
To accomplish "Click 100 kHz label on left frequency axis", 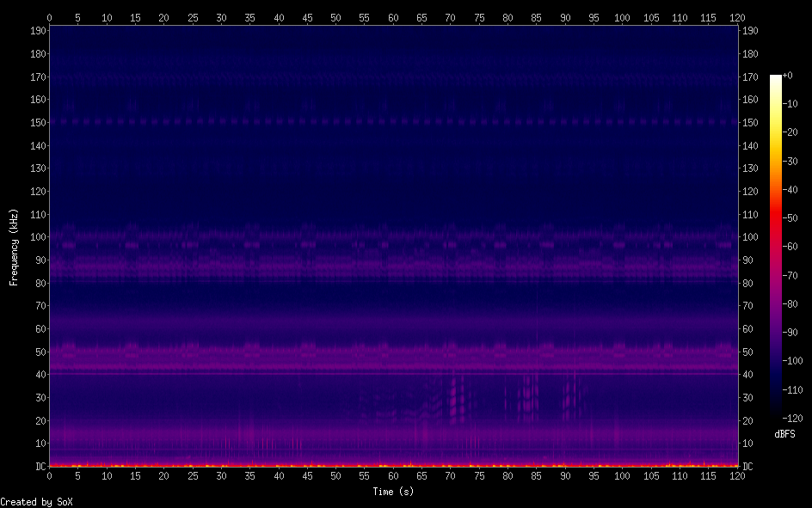I will click(x=35, y=237).
